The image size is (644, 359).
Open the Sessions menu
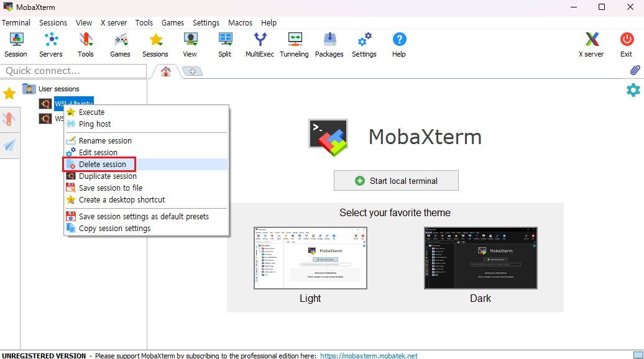click(53, 22)
